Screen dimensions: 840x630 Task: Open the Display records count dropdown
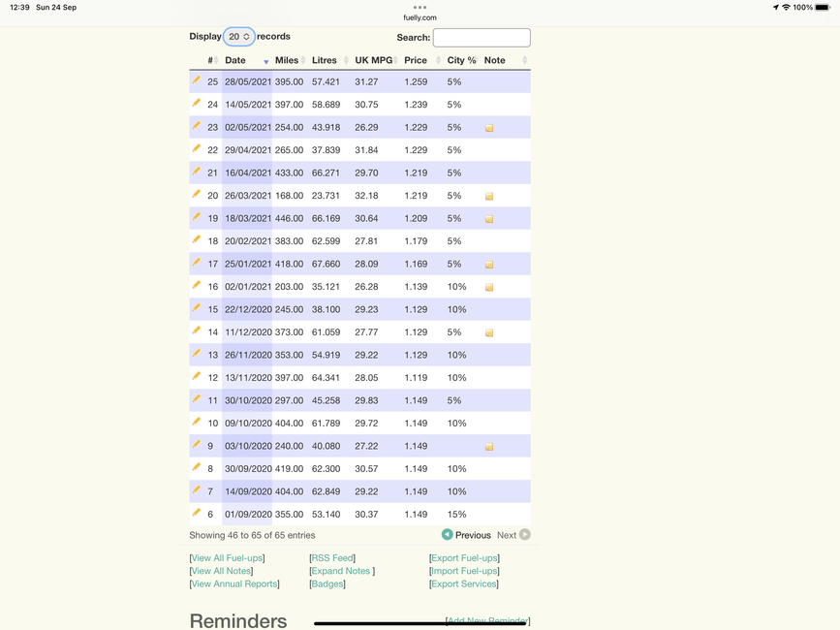click(x=239, y=37)
